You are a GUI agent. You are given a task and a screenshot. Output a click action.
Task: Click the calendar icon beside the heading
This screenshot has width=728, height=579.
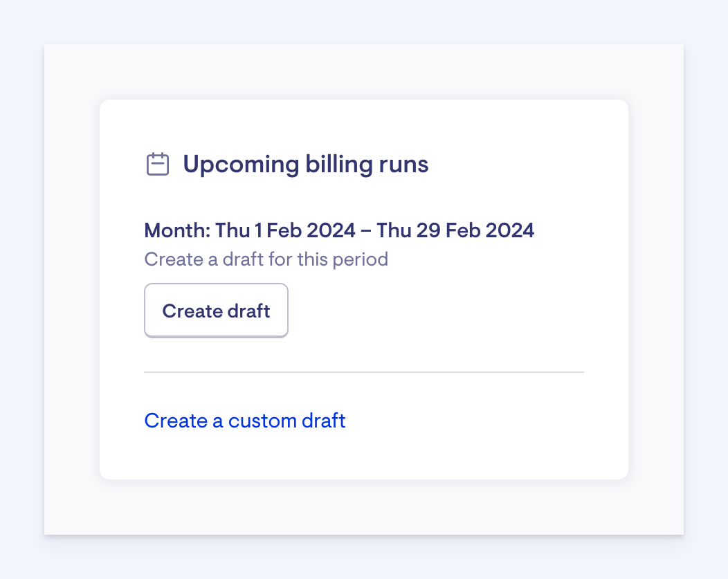158,165
